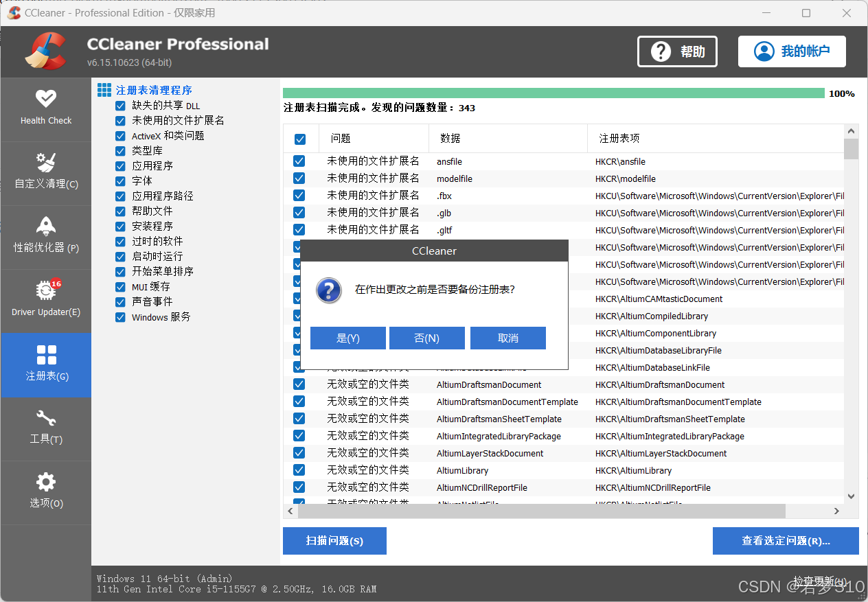
Task: Toggle Windows 服务 checkbox
Action: click(120, 317)
